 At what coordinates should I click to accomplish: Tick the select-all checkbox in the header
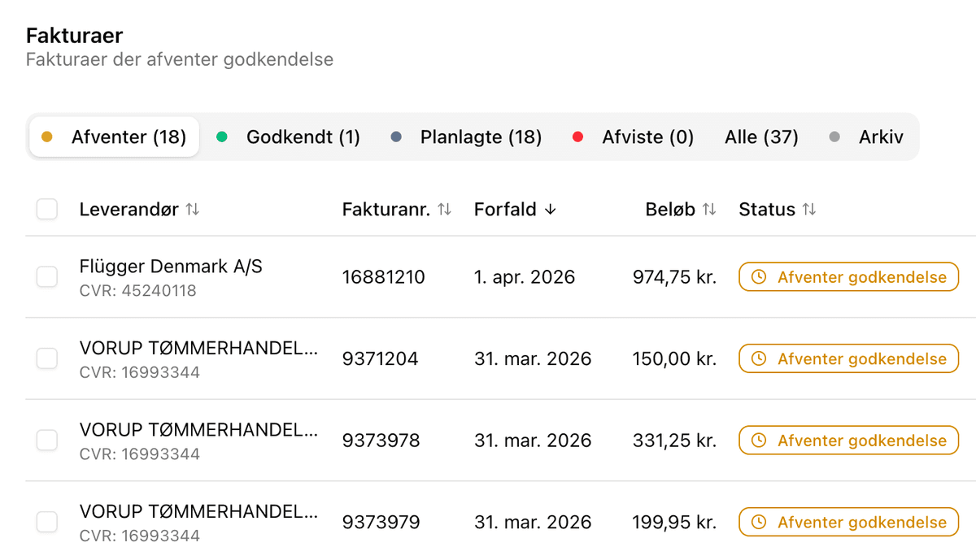[46, 209]
